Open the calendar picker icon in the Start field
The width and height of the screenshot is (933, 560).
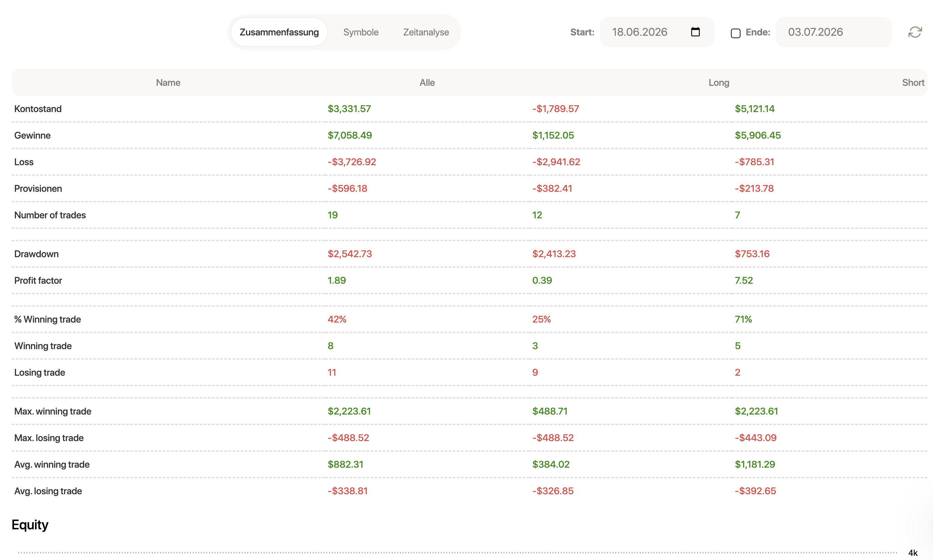coord(695,32)
